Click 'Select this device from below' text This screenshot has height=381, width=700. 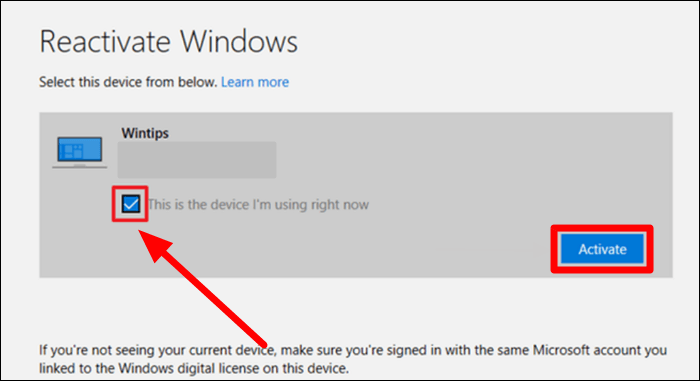128,82
